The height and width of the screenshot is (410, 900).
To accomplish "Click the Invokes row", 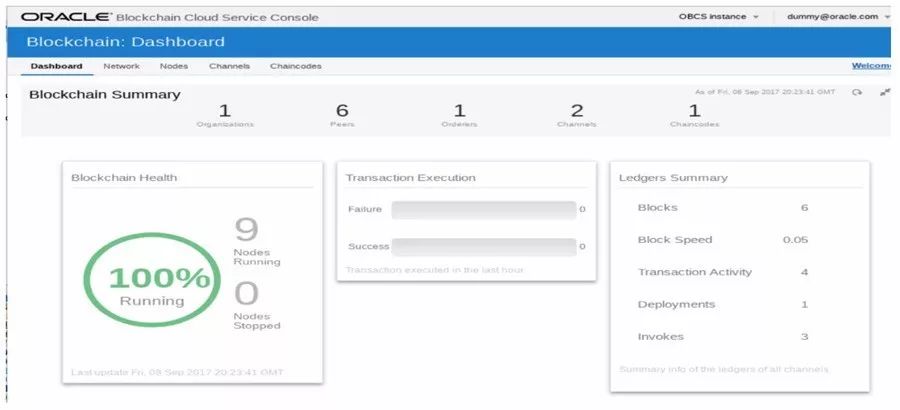I will coord(723,336).
